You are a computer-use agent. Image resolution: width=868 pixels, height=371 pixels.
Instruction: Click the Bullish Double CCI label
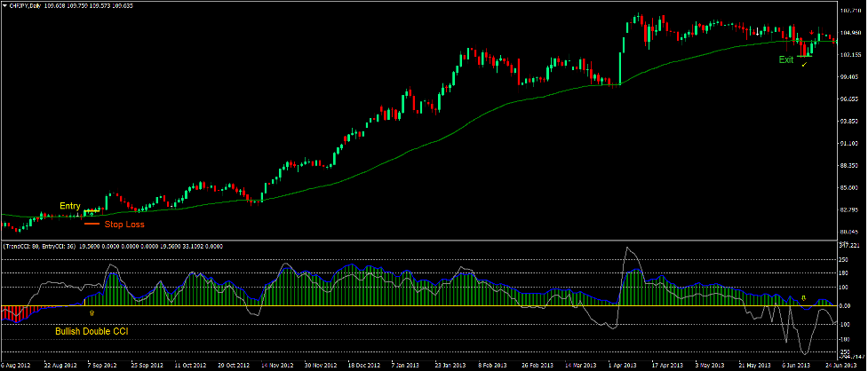tap(92, 331)
